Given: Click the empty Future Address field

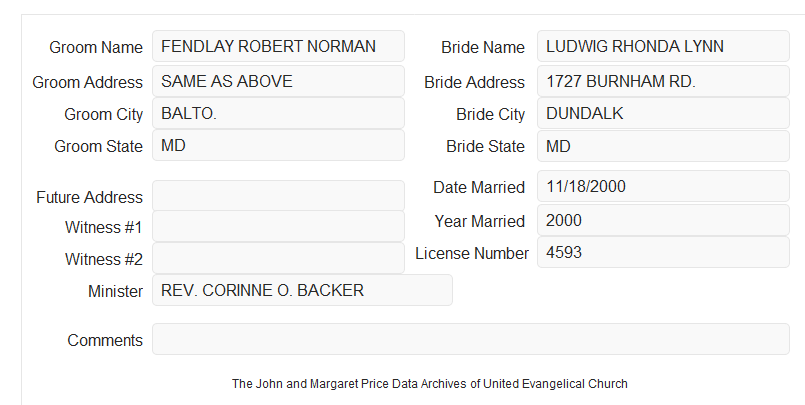Looking at the screenshot, I should pos(278,196).
